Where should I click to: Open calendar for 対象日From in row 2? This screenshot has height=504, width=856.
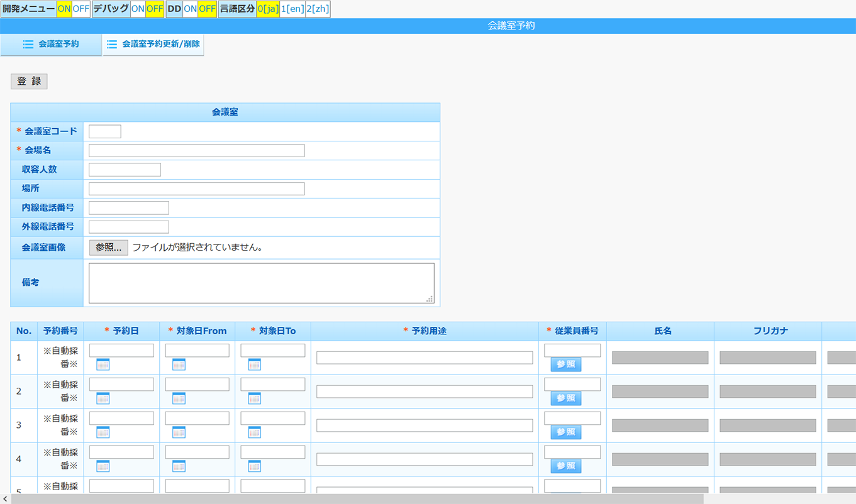click(x=179, y=398)
